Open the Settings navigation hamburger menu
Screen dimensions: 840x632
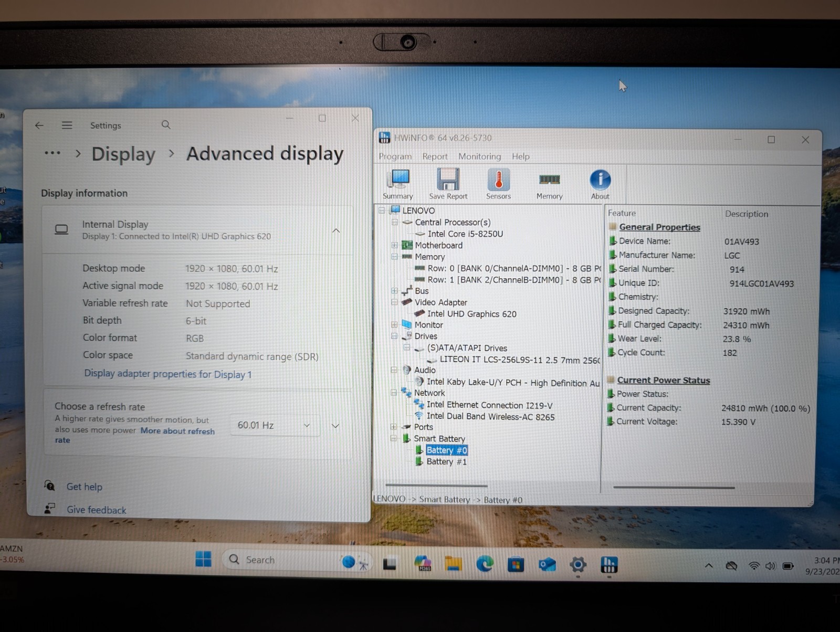click(67, 125)
